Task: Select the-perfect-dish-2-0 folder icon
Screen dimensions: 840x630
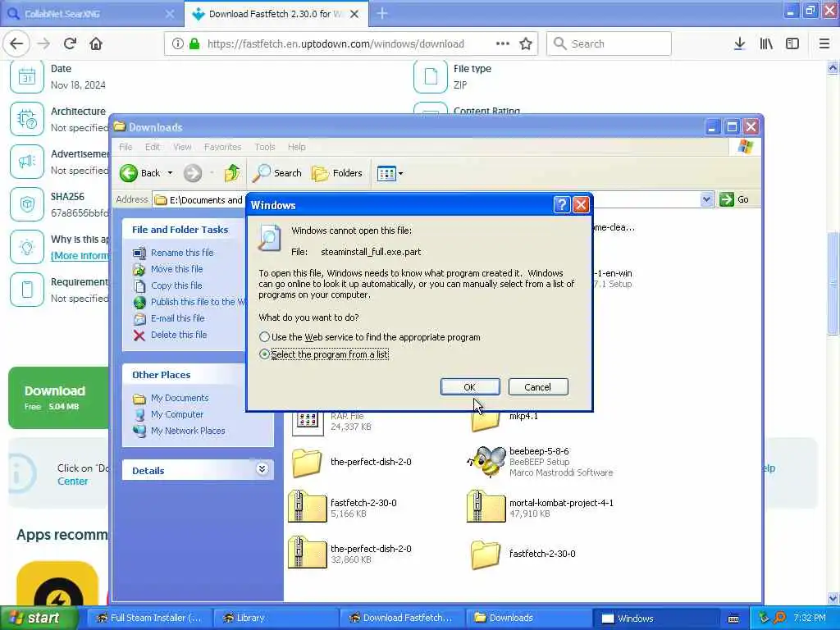Action: (x=307, y=463)
